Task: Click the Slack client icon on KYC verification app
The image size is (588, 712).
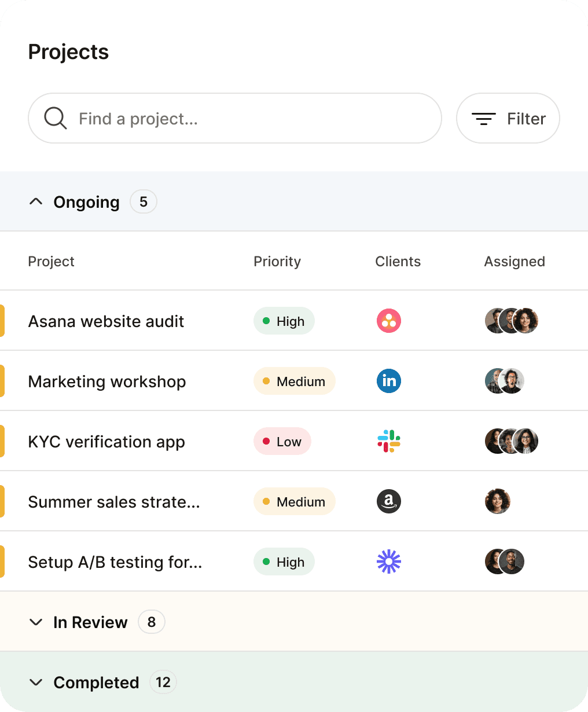Action: tap(388, 441)
